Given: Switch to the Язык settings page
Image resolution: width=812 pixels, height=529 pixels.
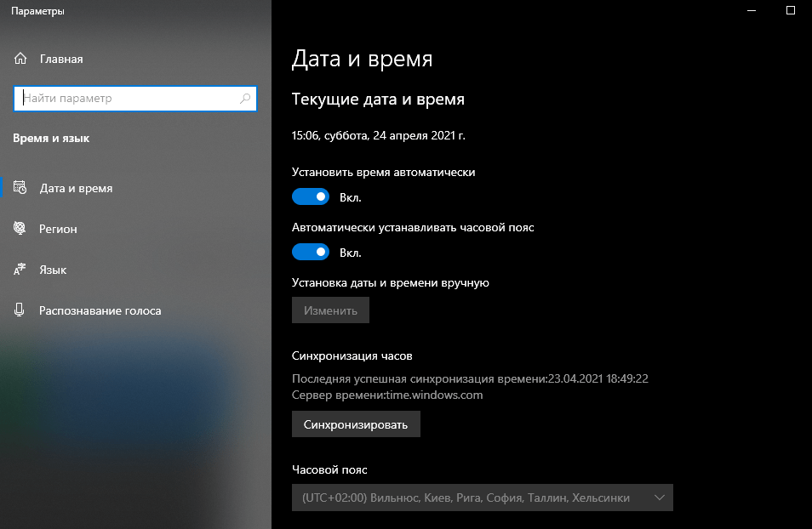Looking at the screenshot, I should (53, 270).
